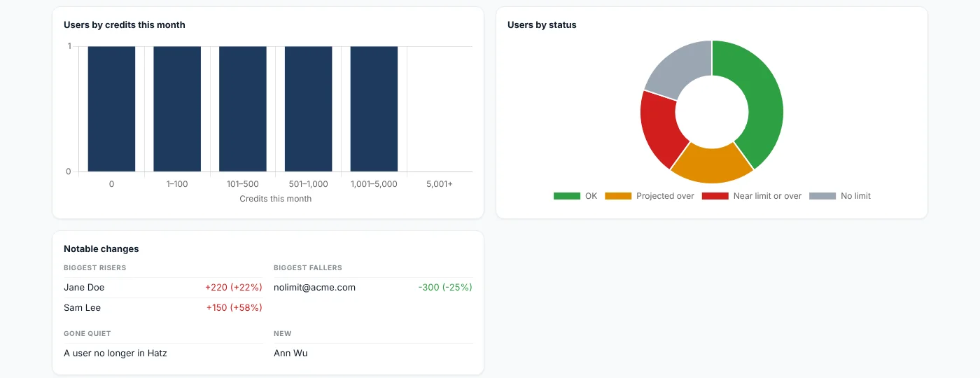The height and width of the screenshot is (378, 980).
Task: Click the 5,001+ axis label
Action: (440, 184)
